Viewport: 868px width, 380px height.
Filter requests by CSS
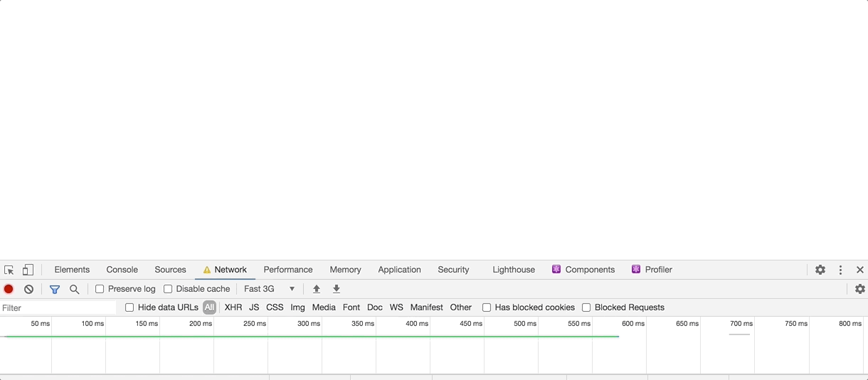275,307
